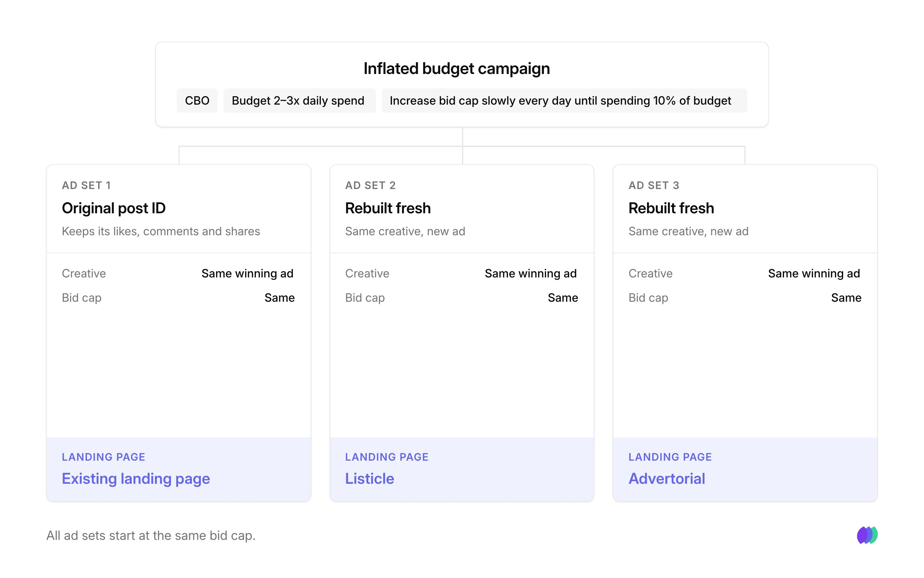Click 'Same creative, new ad' in Ad Set 3
924x578 pixels.
(x=688, y=231)
